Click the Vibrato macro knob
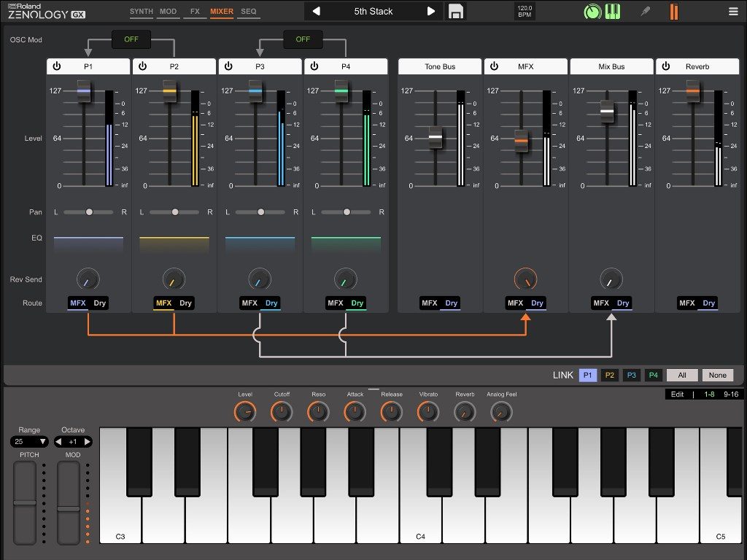 [x=427, y=412]
